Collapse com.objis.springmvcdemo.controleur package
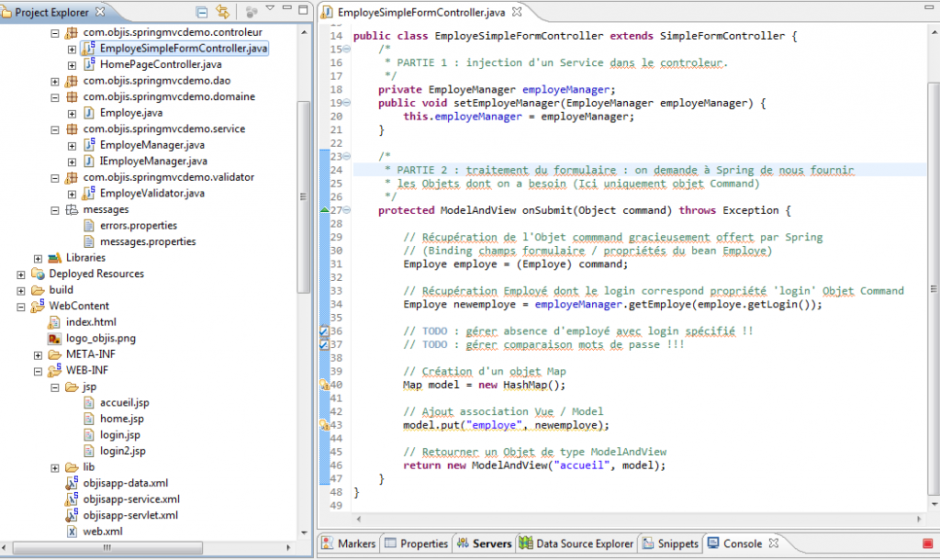 click(54, 33)
